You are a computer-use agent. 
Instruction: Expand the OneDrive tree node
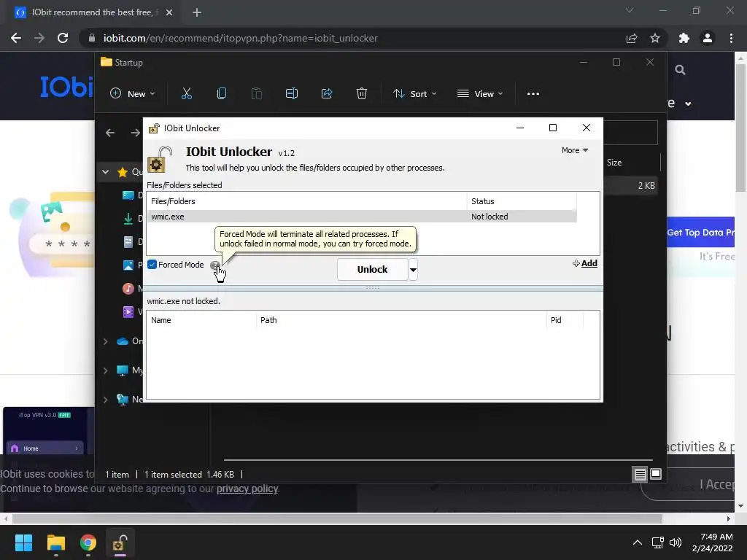click(105, 341)
